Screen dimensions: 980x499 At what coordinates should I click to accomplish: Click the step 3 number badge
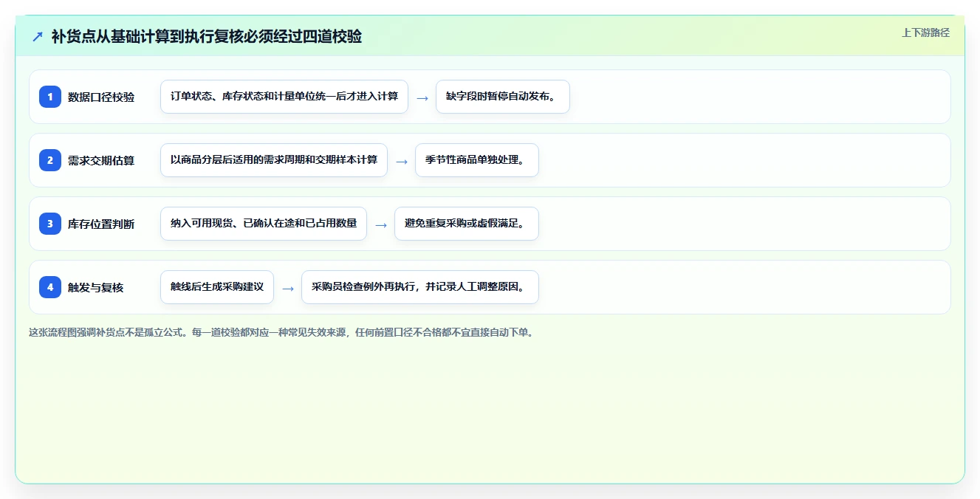click(x=50, y=224)
